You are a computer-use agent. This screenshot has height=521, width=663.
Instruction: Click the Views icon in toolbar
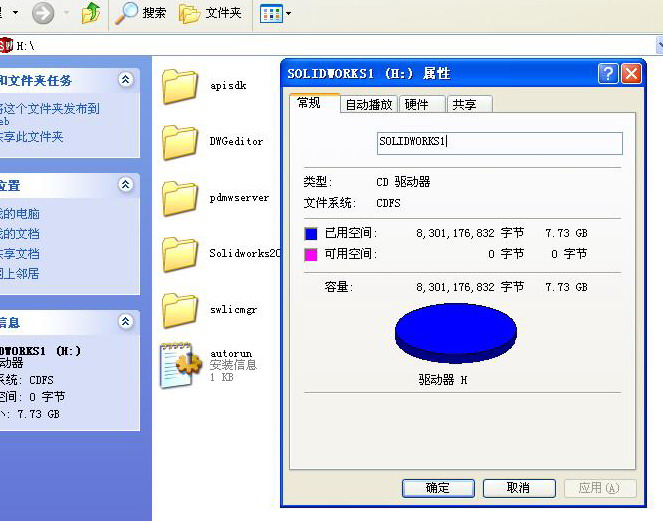[271, 14]
